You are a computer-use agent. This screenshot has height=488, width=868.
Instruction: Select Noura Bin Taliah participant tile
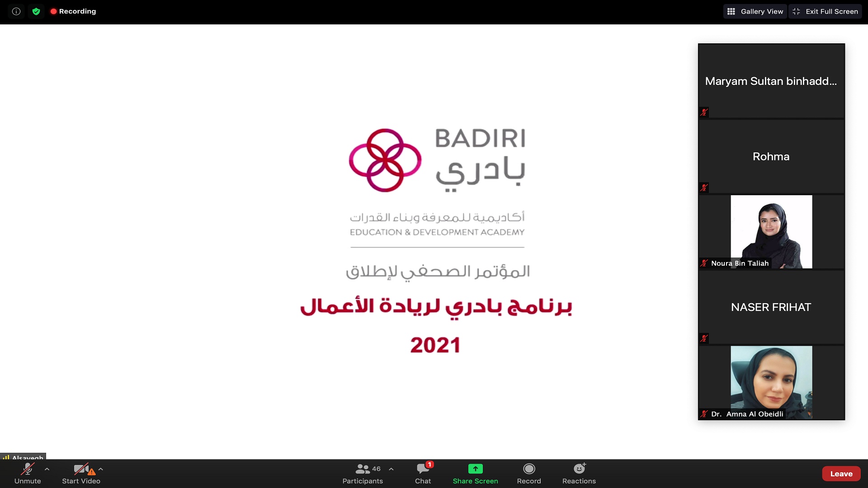tap(771, 231)
